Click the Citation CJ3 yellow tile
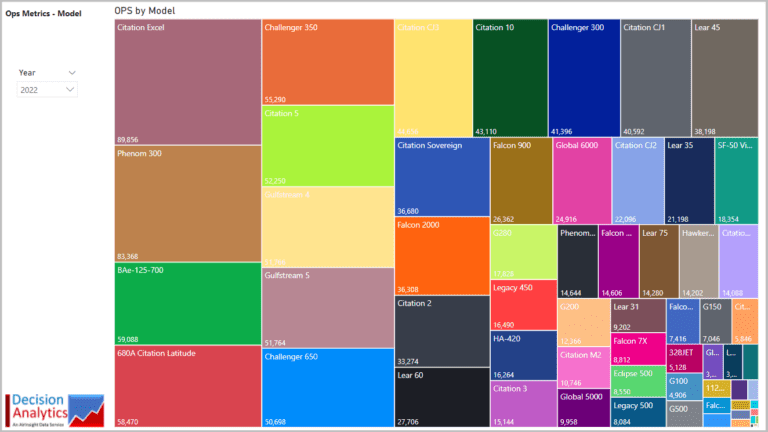The height and width of the screenshot is (432, 768). 433,78
